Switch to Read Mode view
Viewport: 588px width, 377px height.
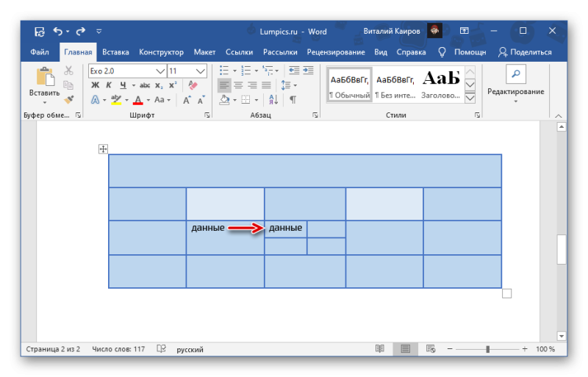point(380,349)
